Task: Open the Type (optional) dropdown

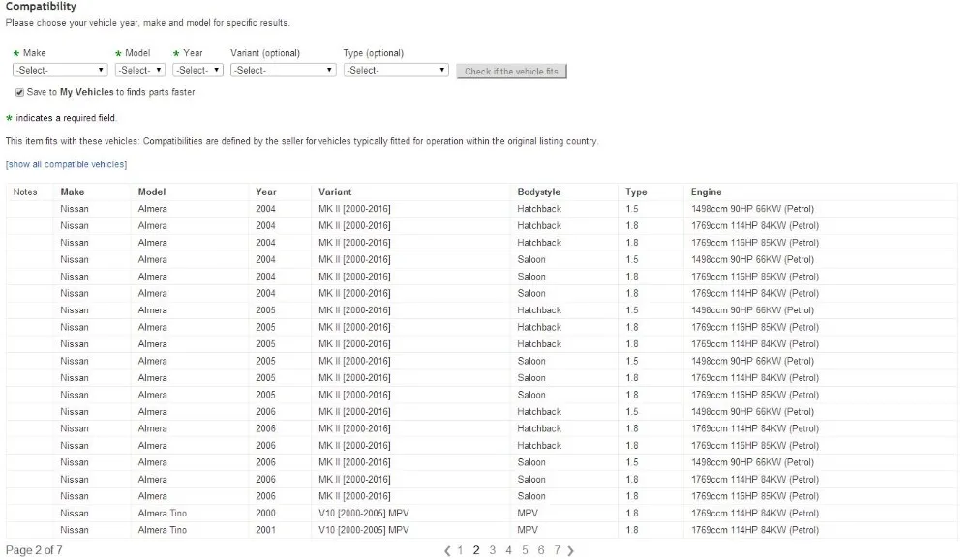Action: point(396,71)
